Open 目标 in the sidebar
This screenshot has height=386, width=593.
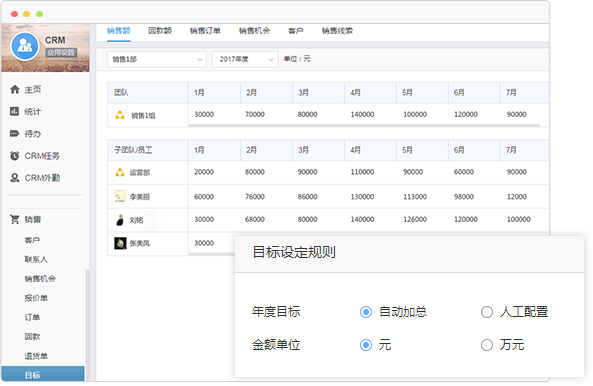pos(43,374)
